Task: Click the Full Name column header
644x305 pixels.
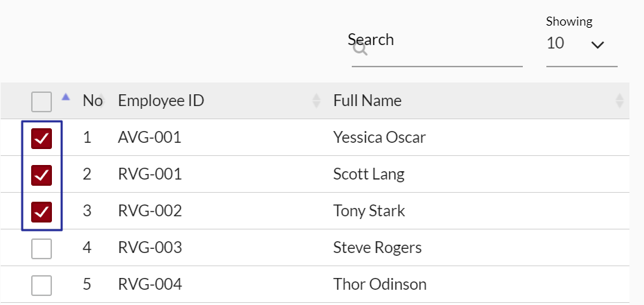Action: [x=368, y=101]
